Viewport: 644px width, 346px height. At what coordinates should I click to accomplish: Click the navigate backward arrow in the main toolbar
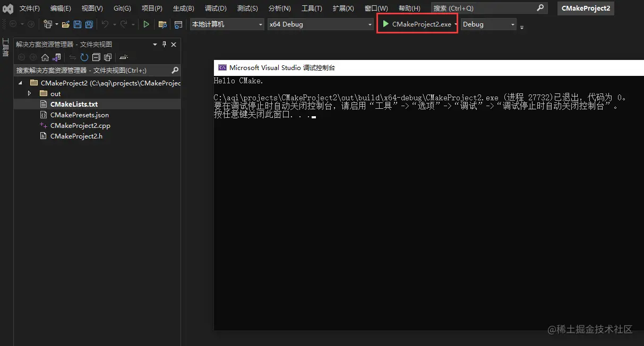13,24
